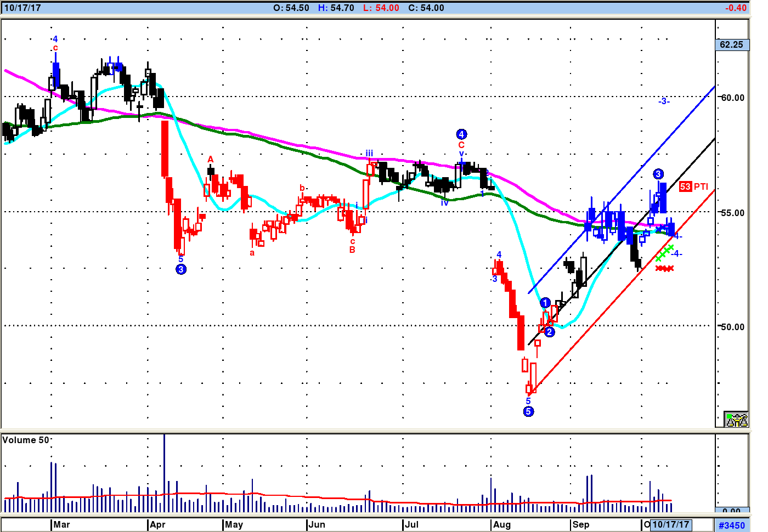This screenshot has width=768, height=532.
Task: Click the green X markers cluster
Action: (664, 253)
